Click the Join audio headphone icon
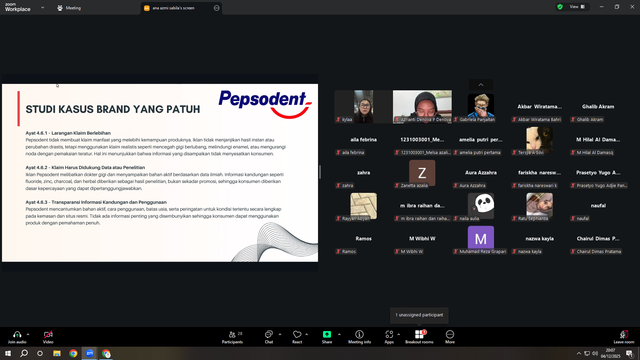The image size is (640, 360). point(17,334)
